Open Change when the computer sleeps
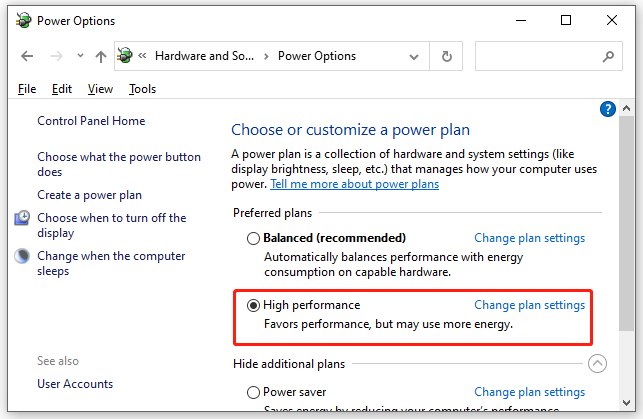This screenshot has width=643, height=419. [111, 263]
